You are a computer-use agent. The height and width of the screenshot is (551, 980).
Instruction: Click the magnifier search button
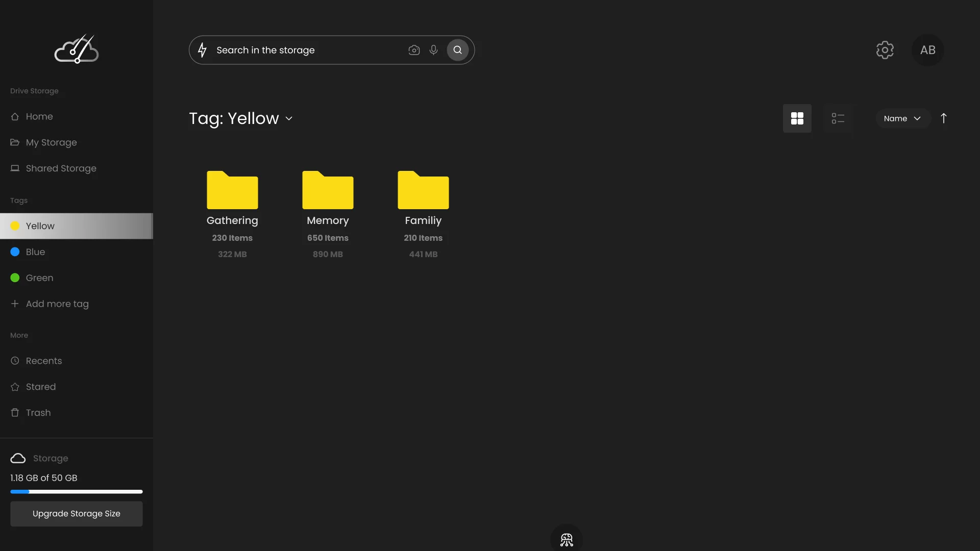[458, 50]
